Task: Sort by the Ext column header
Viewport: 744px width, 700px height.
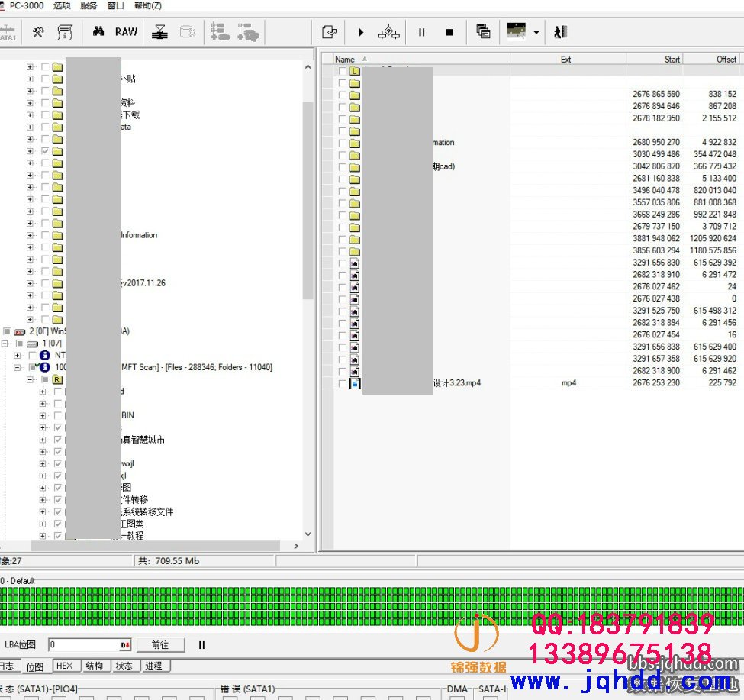Action: click(x=568, y=60)
